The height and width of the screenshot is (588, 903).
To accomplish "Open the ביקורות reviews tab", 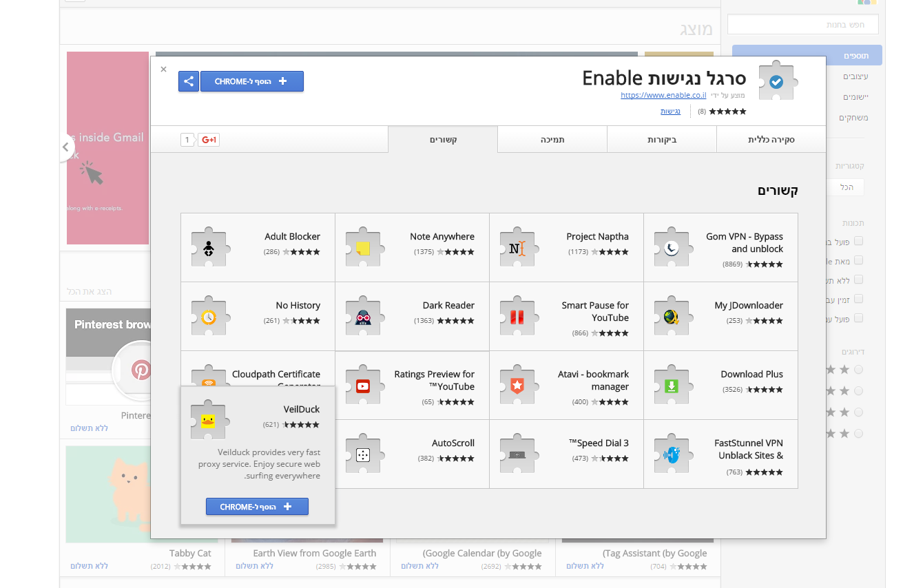I will 662,140.
